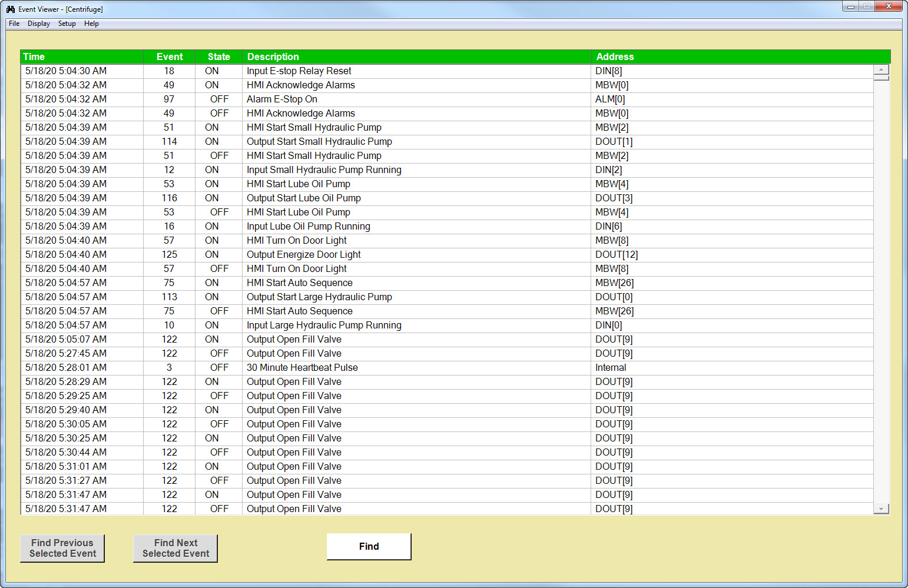This screenshot has height=588, width=908.
Task: Click the Event Viewer binoculars icon in title bar
Action: click(x=9, y=9)
